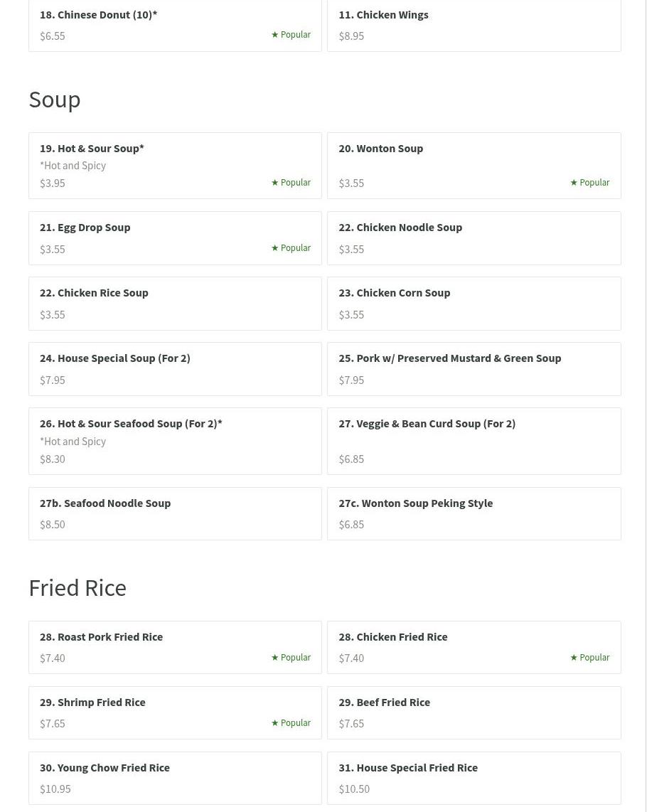Choose 27. Veggie & Bean Curd Soup
The image size is (647, 812).
(x=474, y=442)
